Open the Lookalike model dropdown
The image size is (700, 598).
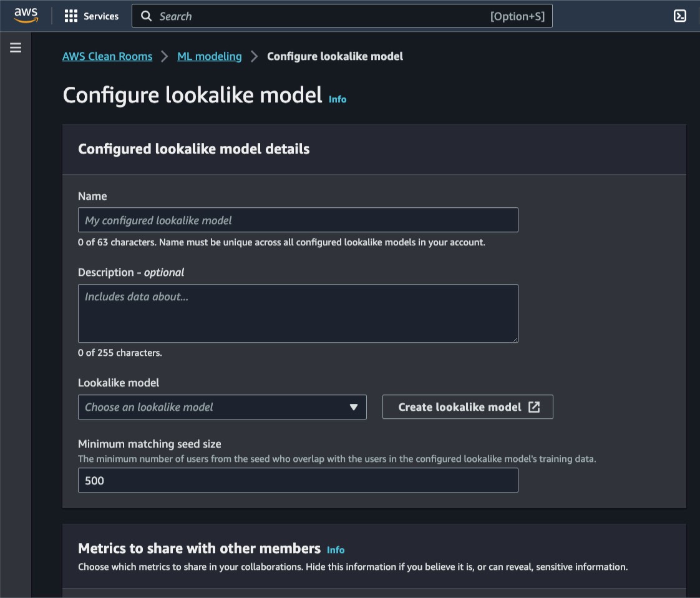(x=222, y=407)
